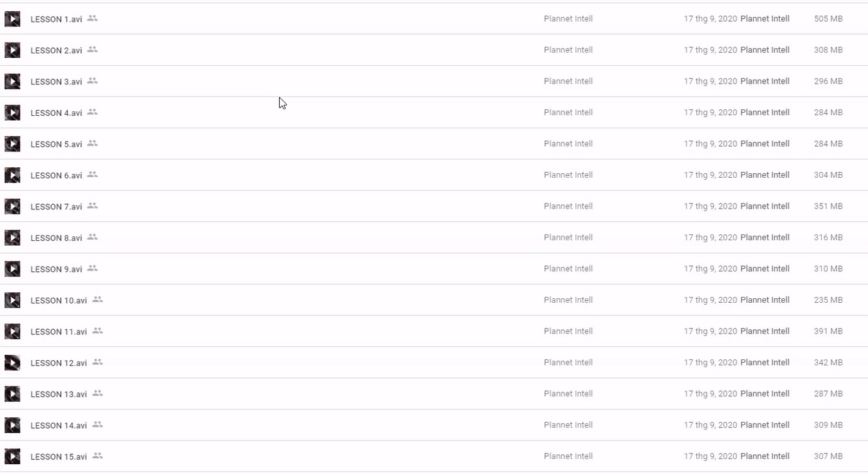Select the video icon beside LESSON 7.avi
The width and height of the screenshot is (868, 474).
coord(13,207)
